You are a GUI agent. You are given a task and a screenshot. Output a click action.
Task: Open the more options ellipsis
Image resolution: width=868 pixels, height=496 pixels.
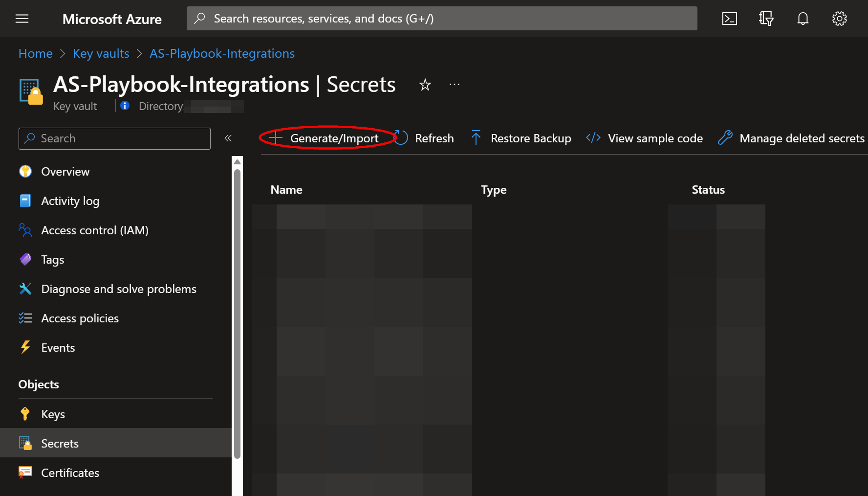click(x=455, y=85)
